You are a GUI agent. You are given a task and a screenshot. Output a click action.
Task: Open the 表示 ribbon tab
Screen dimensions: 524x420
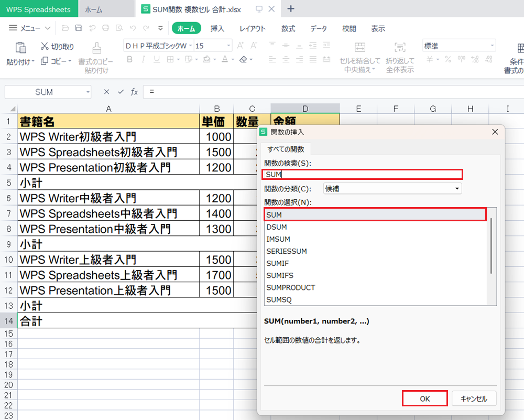click(378, 28)
